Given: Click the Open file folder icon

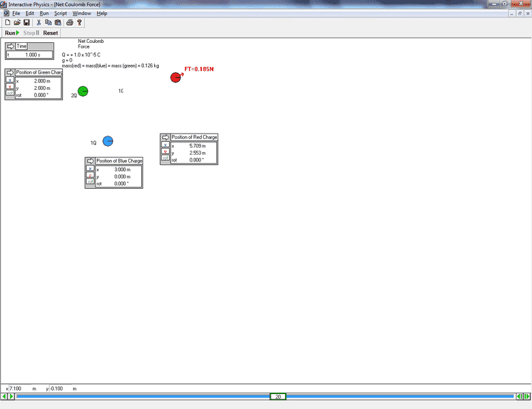Looking at the screenshot, I should (17, 22).
